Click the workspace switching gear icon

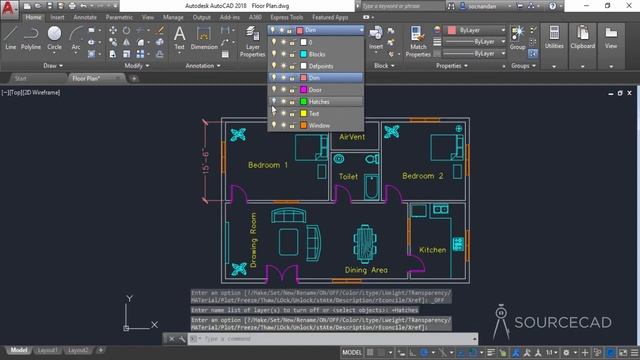point(566,352)
